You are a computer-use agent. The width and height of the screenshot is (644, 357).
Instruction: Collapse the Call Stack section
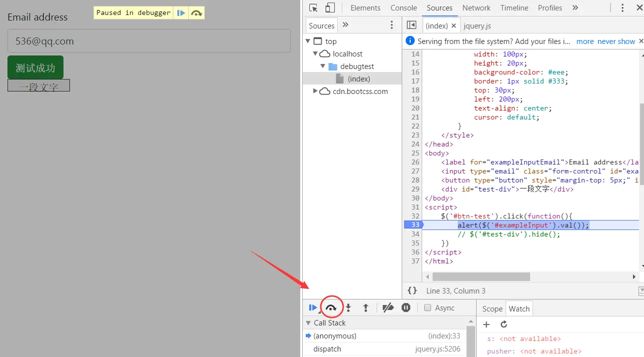(308, 323)
